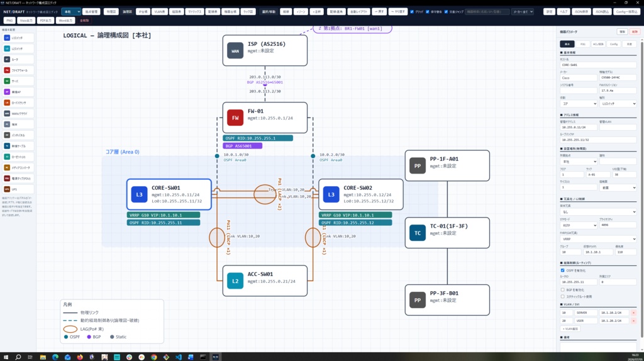Open Microsoft Edge from the taskbar

55,357
